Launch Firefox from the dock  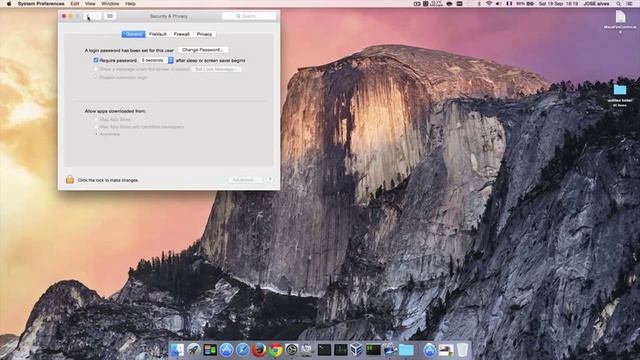(x=259, y=350)
